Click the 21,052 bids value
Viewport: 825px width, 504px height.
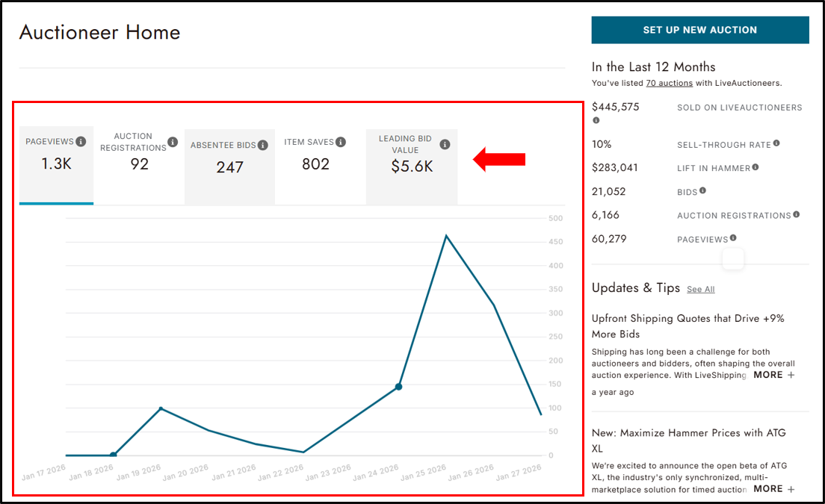609,191
